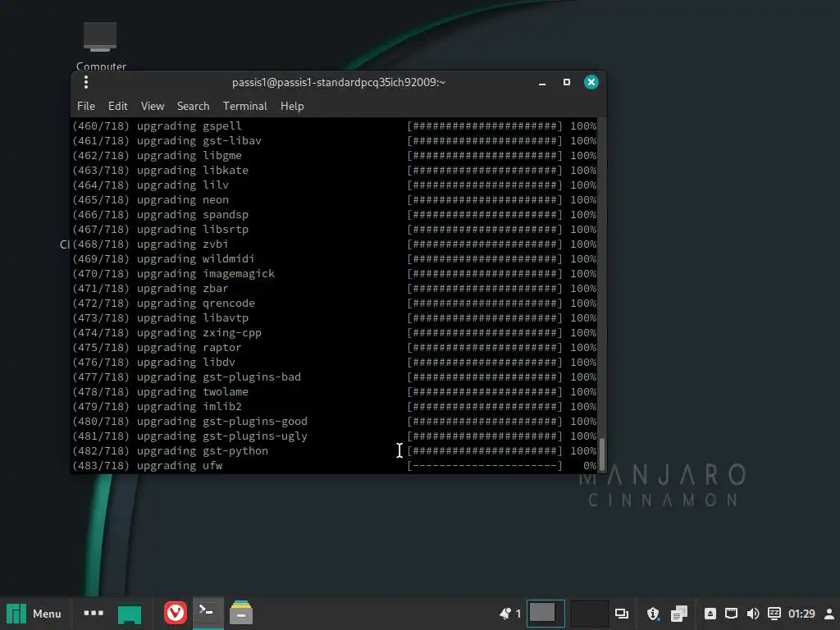Viewport: 840px width, 630px height.
Task: Open the View menu in terminal
Action: coord(152,106)
